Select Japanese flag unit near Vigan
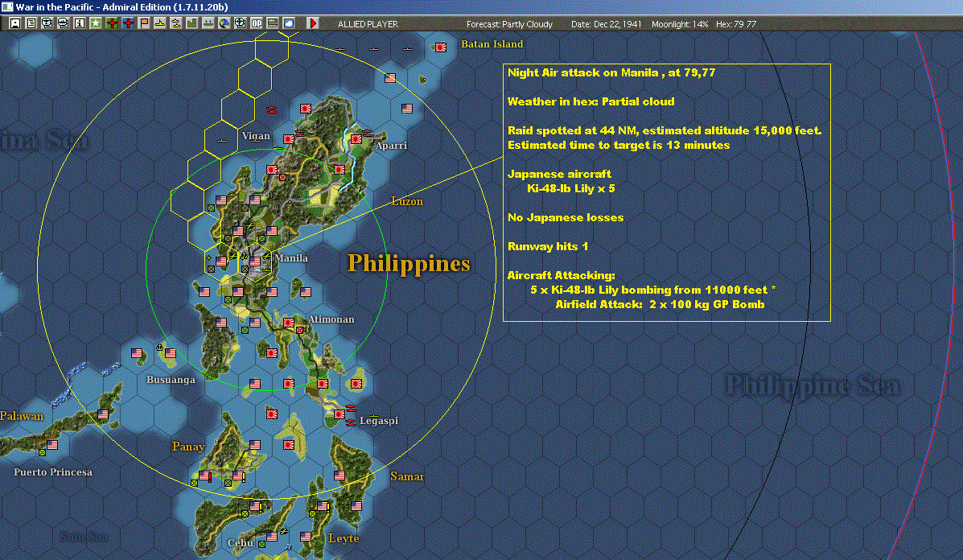Image resolution: width=963 pixels, height=560 pixels. tap(289, 139)
